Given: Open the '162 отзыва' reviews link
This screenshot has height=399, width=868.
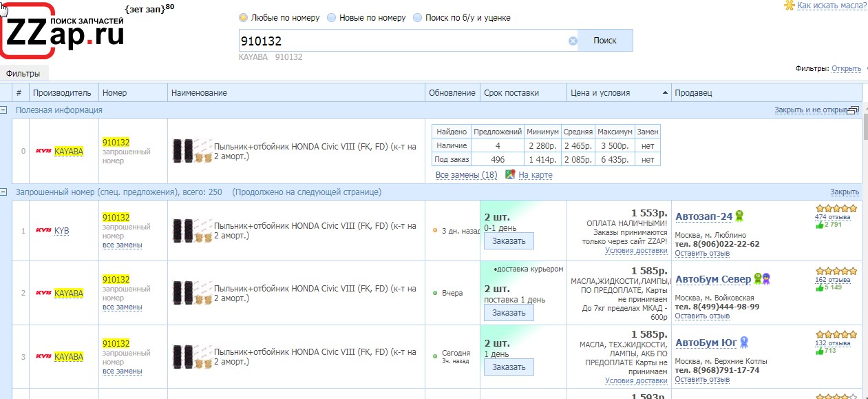Looking at the screenshot, I should pyautogui.click(x=833, y=280).
